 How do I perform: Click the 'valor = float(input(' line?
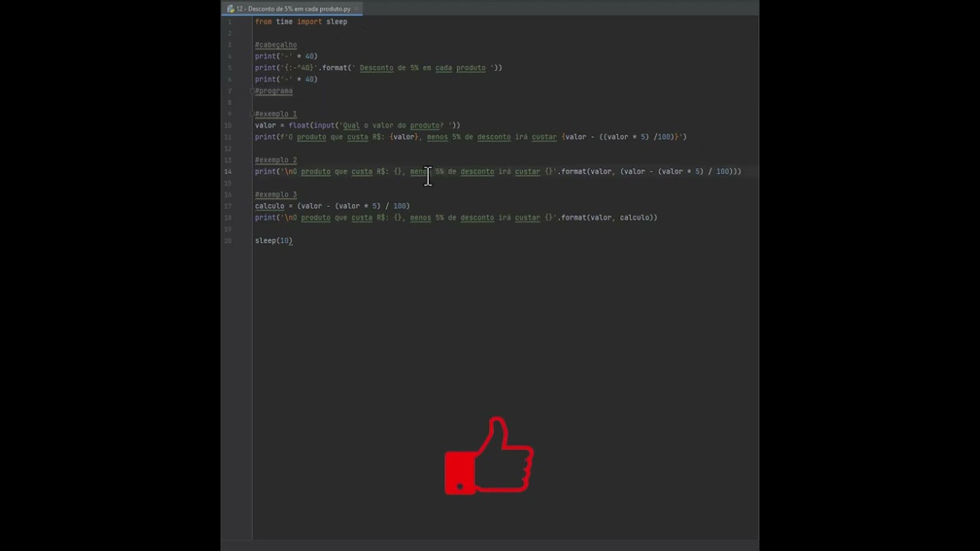click(358, 126)
